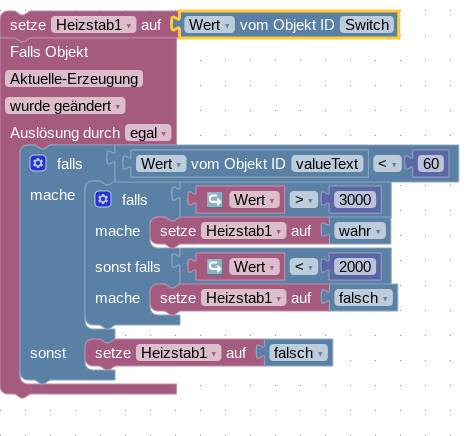Open the 'egal' trigger source dropdown
This screenshot has height=436, width=472.
[x=148, y=133]
